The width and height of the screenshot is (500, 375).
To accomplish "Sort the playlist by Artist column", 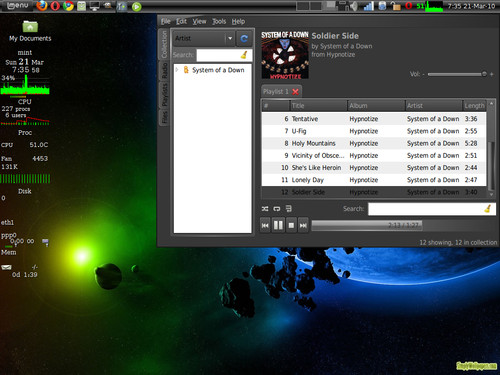I will [x=434, y=106].
